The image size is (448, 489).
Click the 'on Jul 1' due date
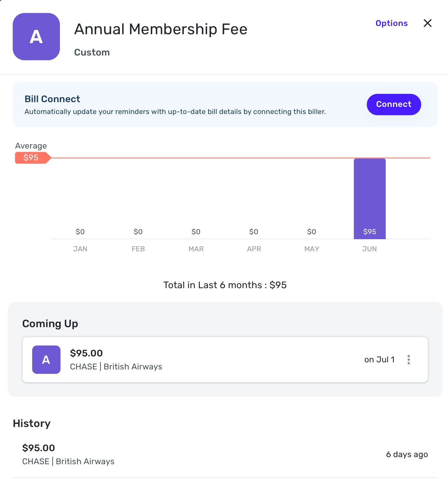379,359
